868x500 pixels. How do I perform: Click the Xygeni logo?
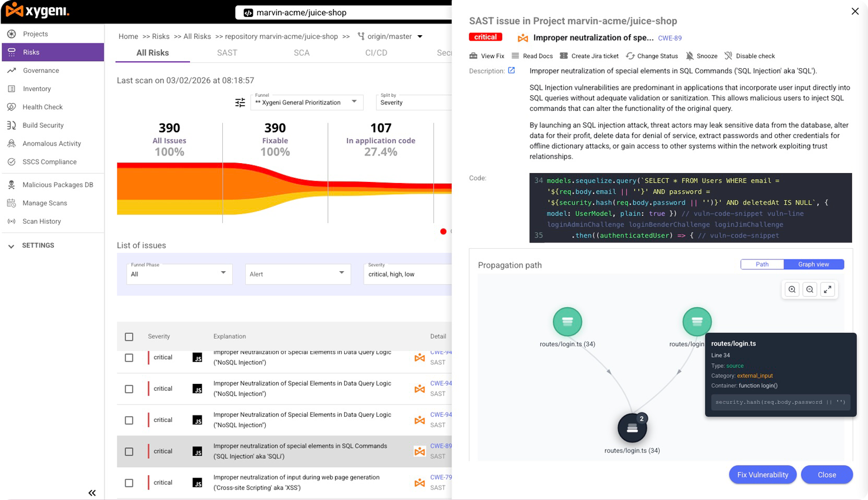(38, 11)
